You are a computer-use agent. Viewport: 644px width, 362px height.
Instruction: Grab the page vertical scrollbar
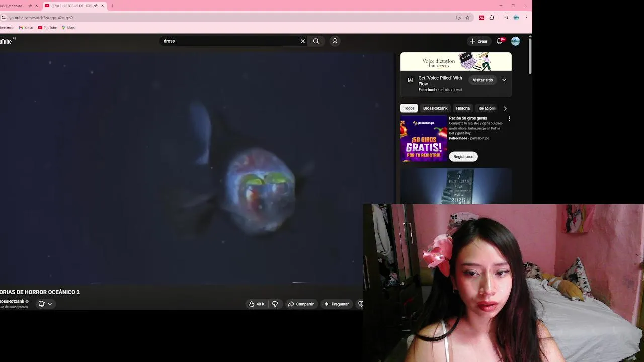(530, 56)
